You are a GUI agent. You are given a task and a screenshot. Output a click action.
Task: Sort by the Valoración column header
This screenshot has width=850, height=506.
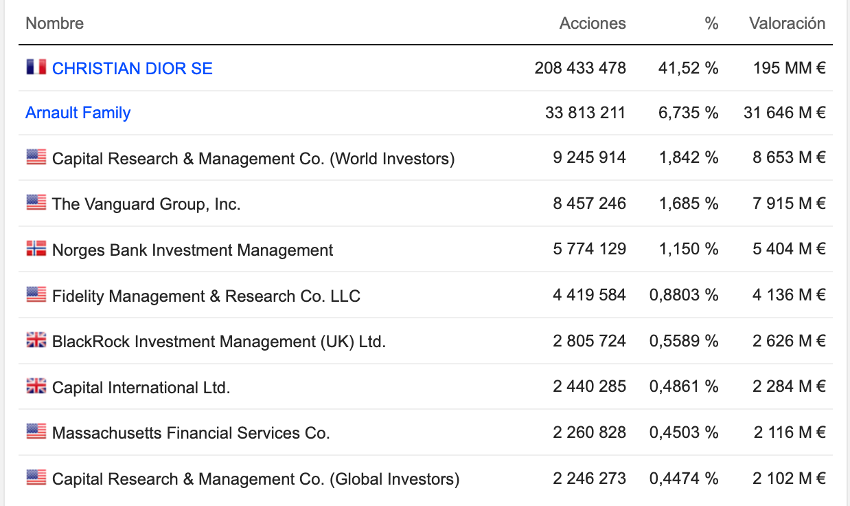click(787, 23)
